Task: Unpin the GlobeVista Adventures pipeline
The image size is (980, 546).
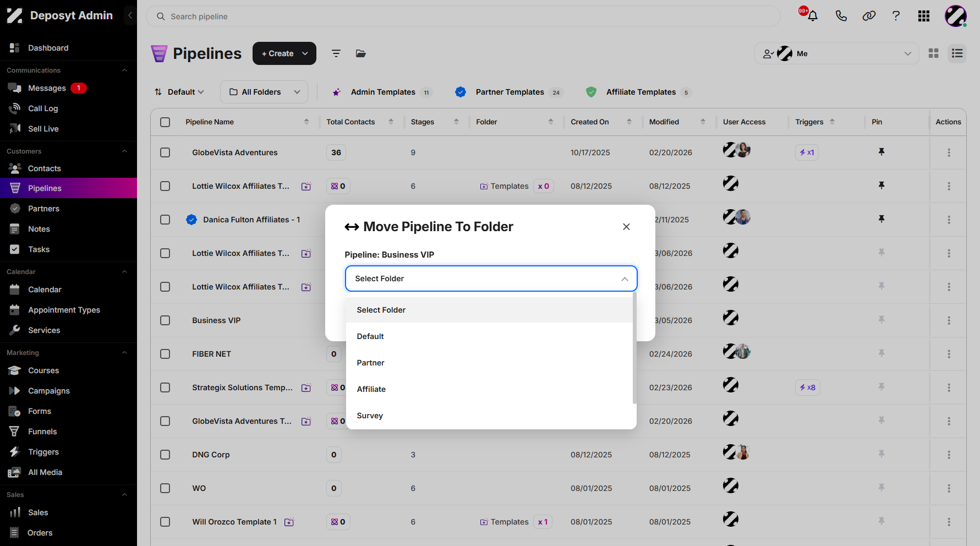Action: (882, 152)
